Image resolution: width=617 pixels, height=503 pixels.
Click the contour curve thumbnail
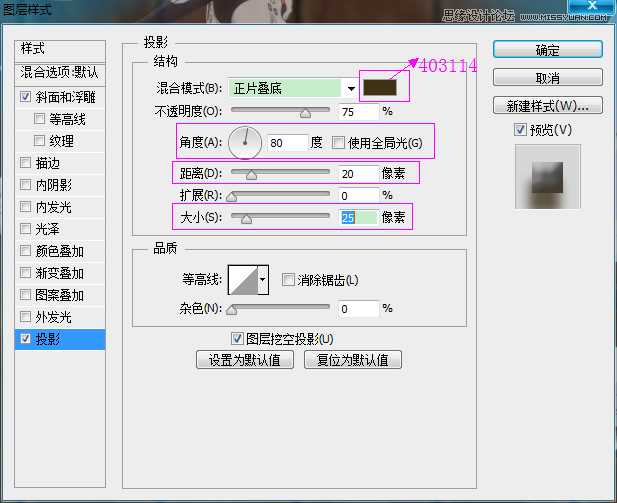243,280
